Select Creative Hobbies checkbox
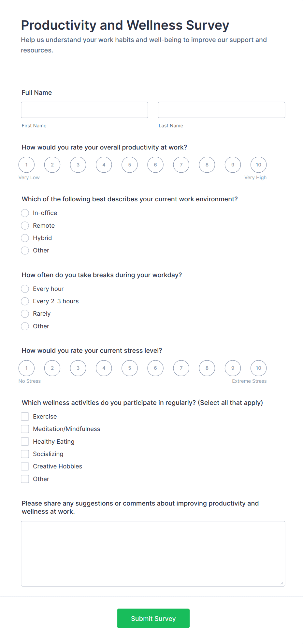Image resolution: width=303 pixels, height=644 pixels. pos(25,466)
